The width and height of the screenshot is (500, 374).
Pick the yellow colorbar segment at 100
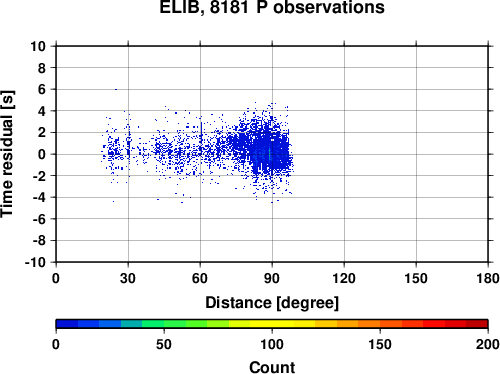(x=272, y=324)
